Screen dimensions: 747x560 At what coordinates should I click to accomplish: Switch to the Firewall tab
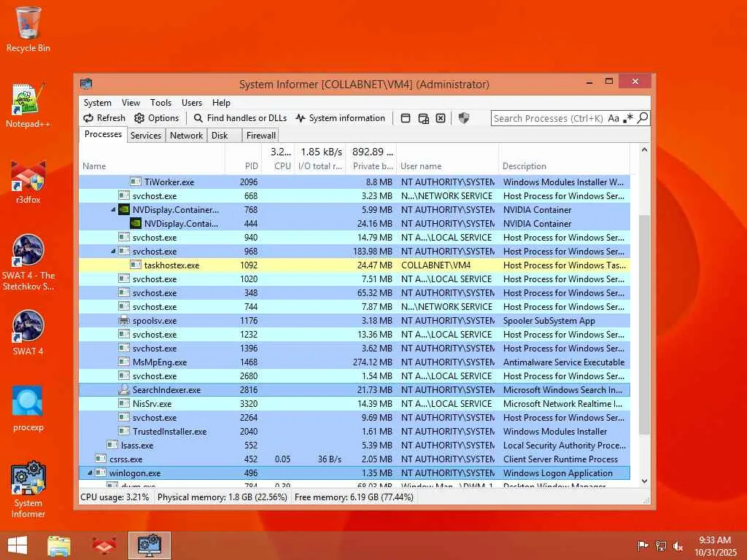pyautogui.click(x=260, y=135)
